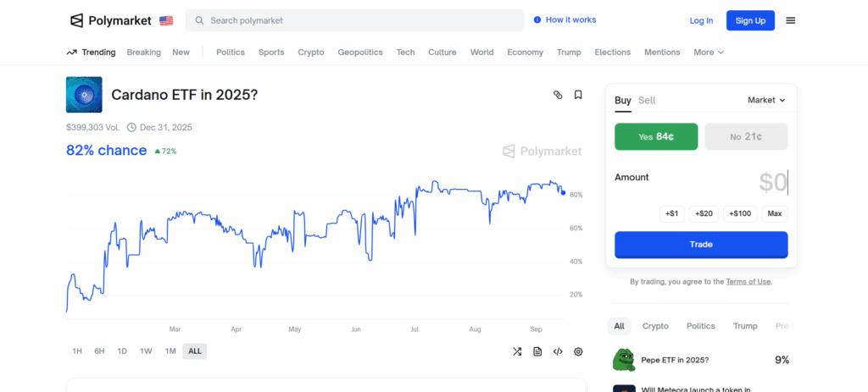
Task: Select the Yes 84¢ outcome
Action: (656, 136)
